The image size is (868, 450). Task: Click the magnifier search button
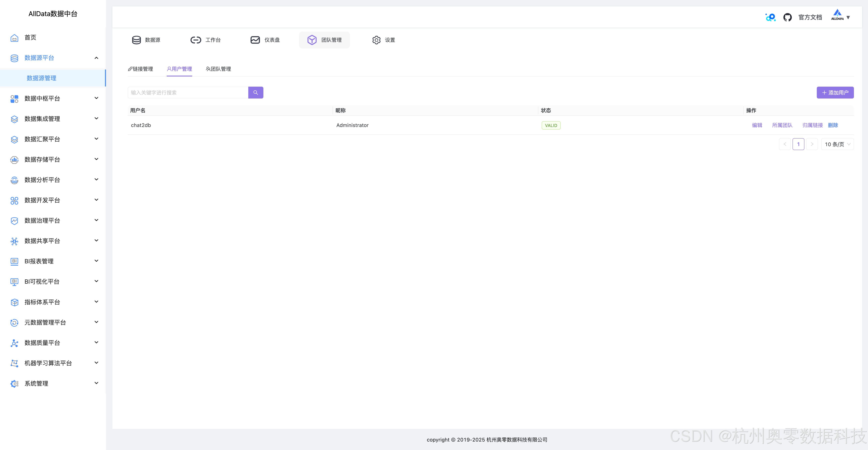(255, 93)
